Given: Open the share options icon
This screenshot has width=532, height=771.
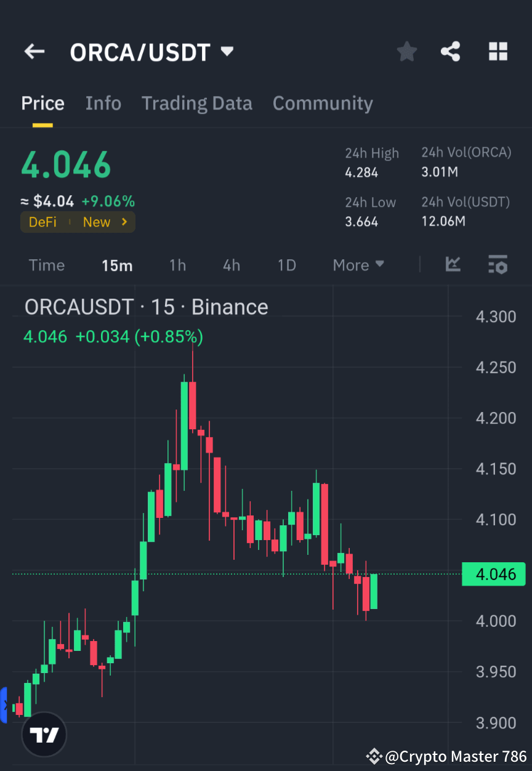Looking at the screenshot, I should 451,51.
